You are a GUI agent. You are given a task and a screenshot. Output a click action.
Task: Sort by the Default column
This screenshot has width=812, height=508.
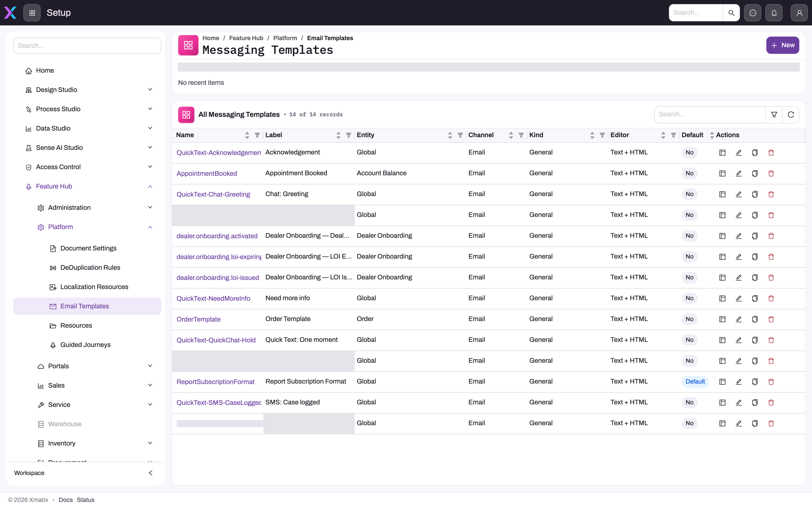[712, 135]
